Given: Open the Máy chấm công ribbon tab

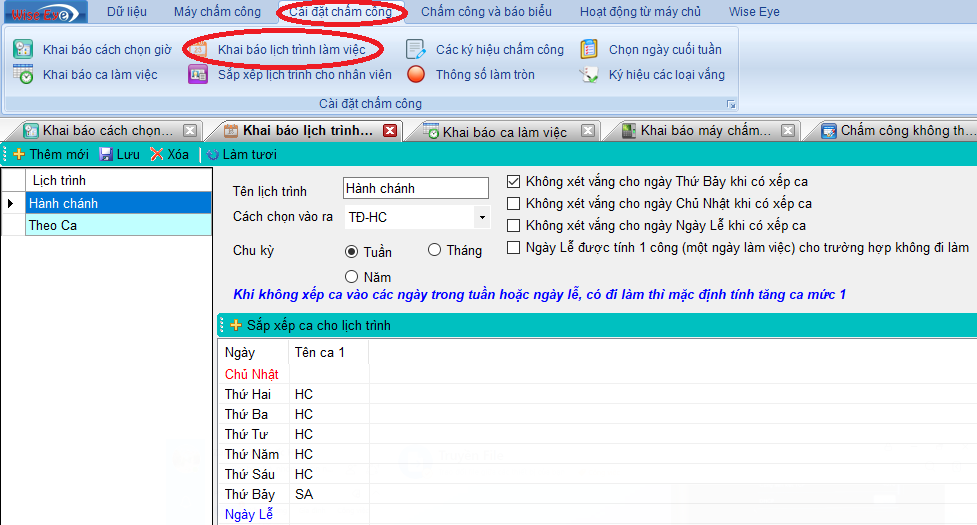Looking at the screenshot, I should [x=217, y=12].
